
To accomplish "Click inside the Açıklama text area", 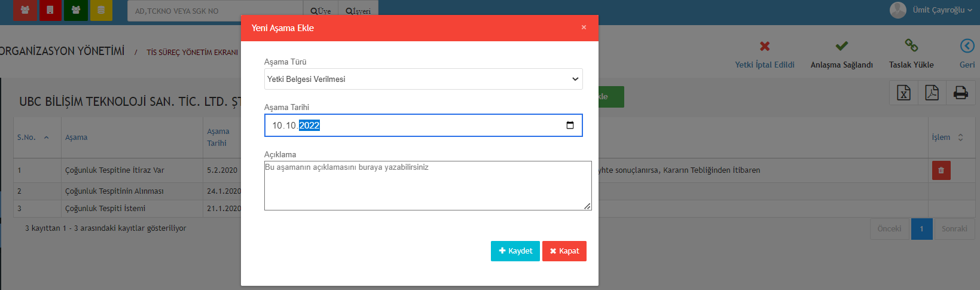I will [427, 185].
